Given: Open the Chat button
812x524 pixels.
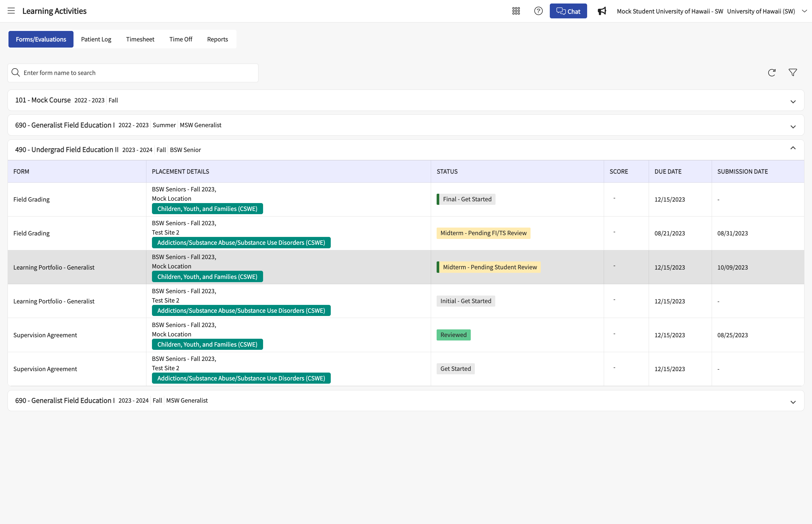Looking at the screenshot, I should coord(568,11).
